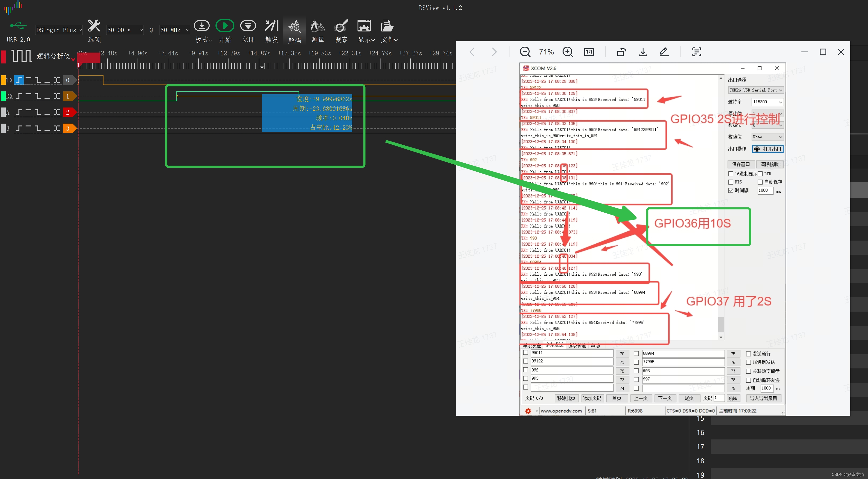Click the RX channel green color swatch
The image size is (868, 479).
[x=3, y=96]
